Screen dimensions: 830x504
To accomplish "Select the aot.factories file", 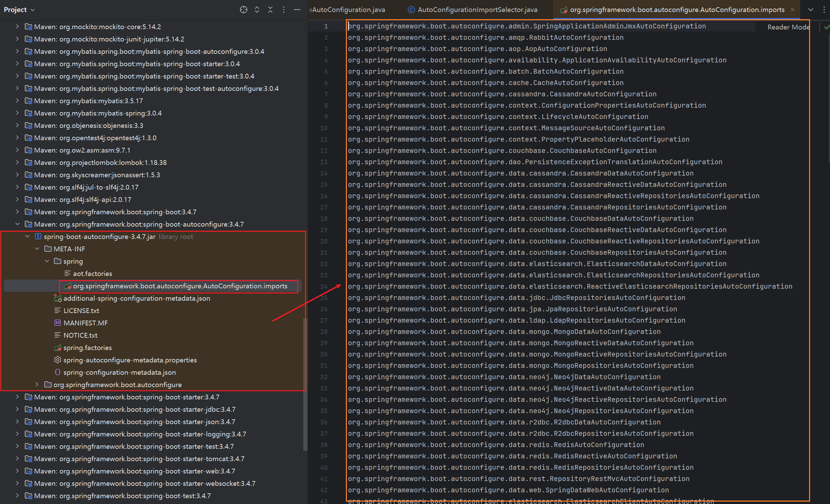I will [x=92, y=274].
